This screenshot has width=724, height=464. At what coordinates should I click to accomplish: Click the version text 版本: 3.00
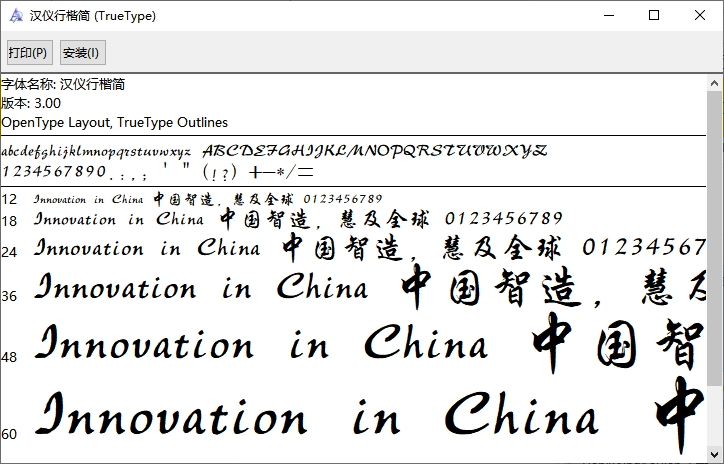31,103
